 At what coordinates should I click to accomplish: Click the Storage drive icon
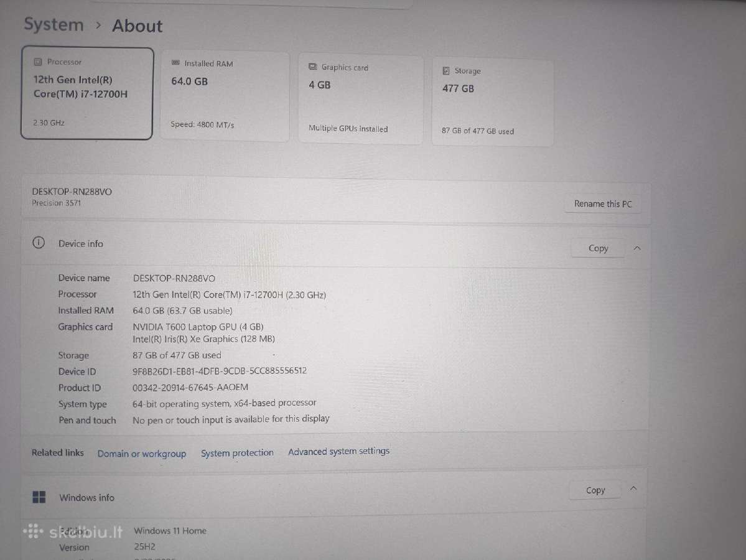[x=445, y=70]
